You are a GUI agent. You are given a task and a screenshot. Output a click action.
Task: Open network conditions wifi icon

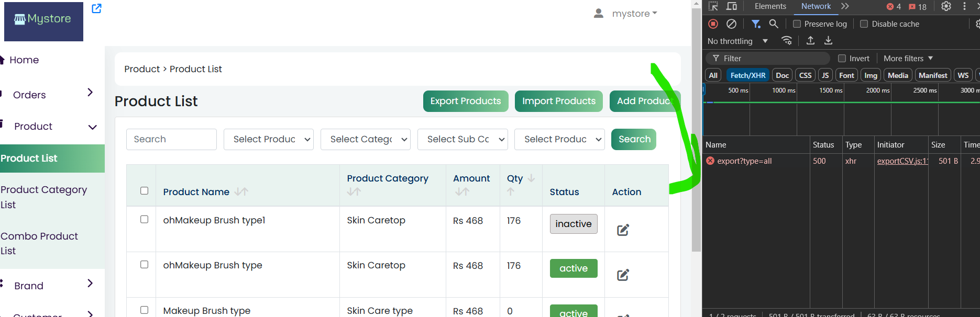(787, 40)
